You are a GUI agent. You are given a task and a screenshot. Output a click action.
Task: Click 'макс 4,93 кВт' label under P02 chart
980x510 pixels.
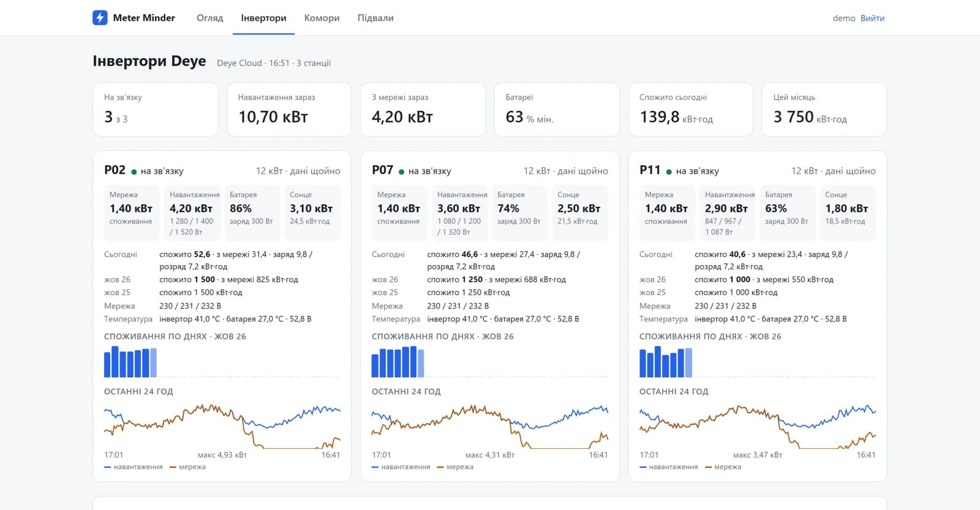(222, 455)
